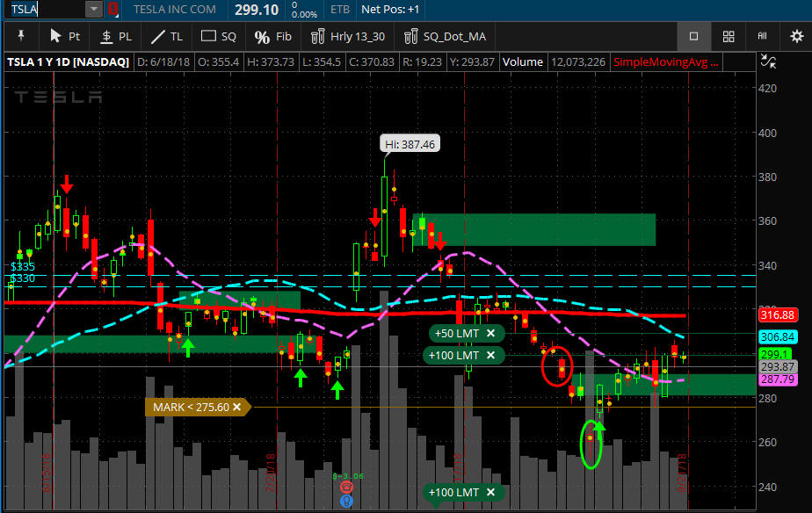This screenshot has height=513, width=812.
Task: Click the pin drawing tool icon
Action: [21, 36]
